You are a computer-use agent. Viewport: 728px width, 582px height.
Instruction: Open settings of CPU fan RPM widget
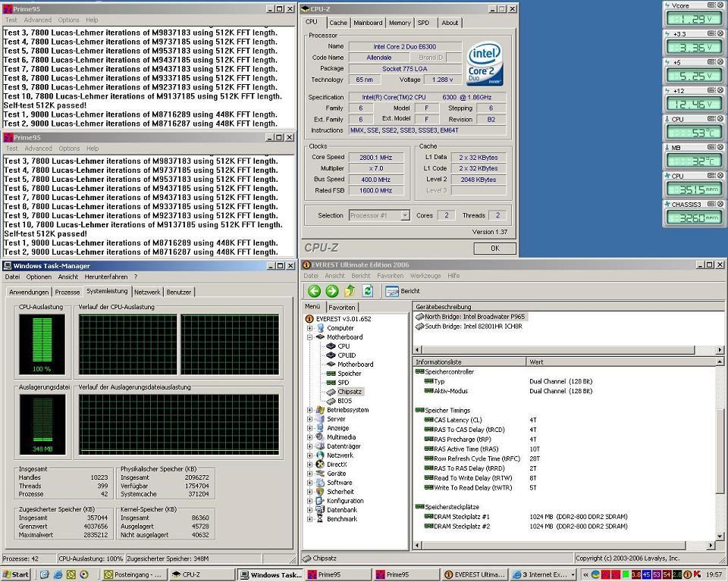point(711,176)
